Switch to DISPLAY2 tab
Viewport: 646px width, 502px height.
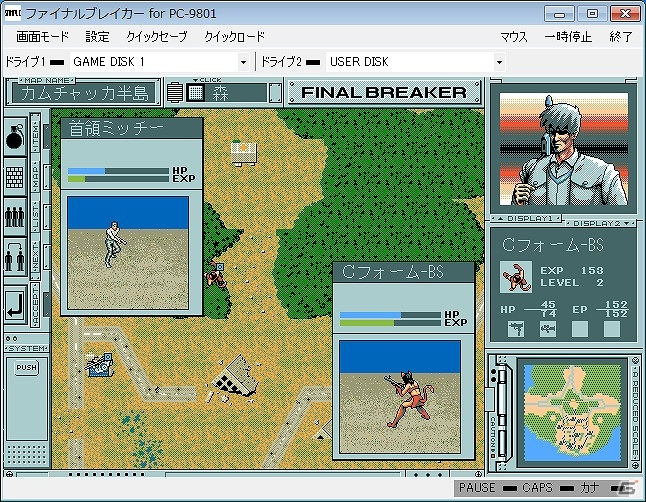tap(602, 223)
